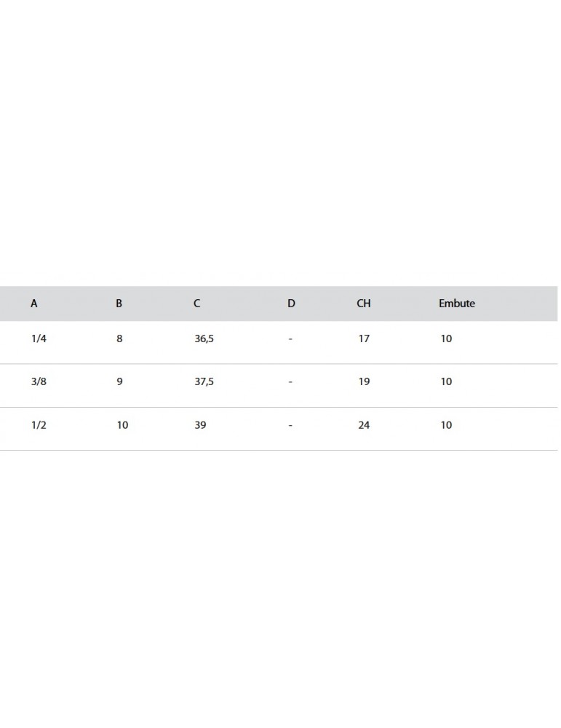Click the Embute value in the 3/8 row

[446, 381]
